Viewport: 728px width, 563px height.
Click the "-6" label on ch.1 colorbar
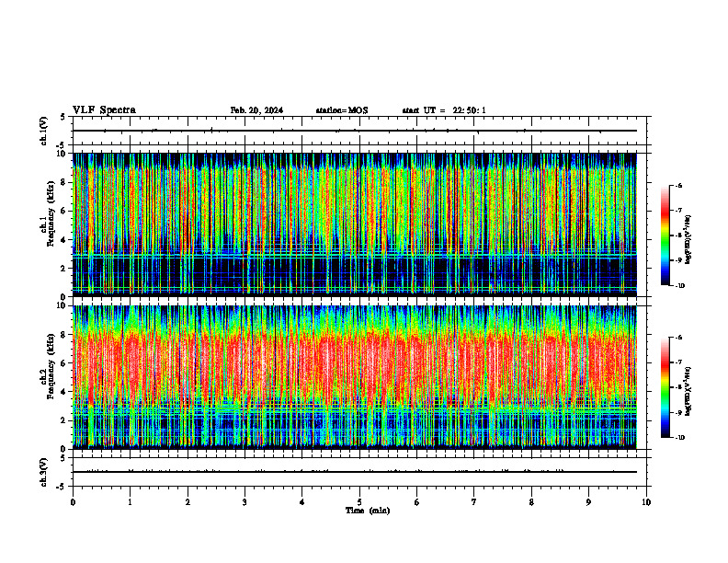[677, 185]
